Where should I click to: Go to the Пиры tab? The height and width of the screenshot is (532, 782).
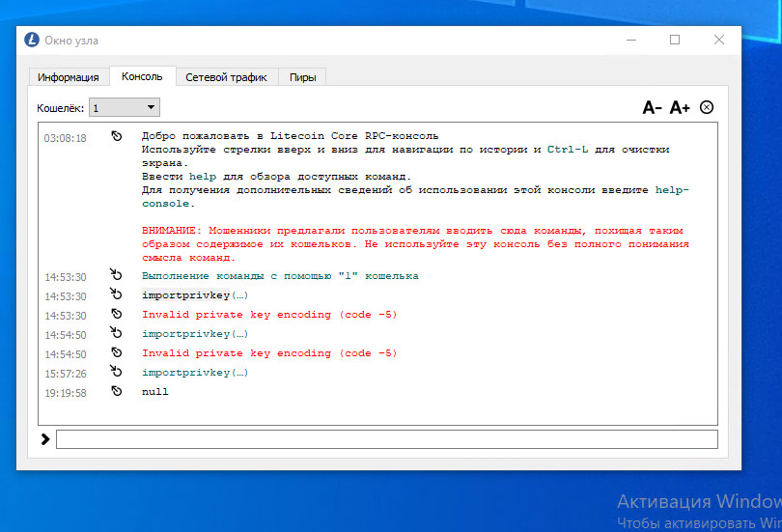(x=303, y=77)
